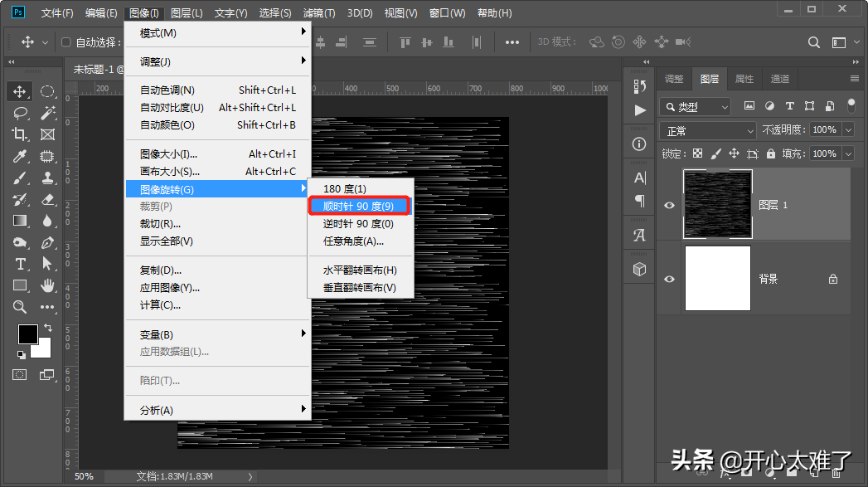Open the Actions panel play icon

640,110
